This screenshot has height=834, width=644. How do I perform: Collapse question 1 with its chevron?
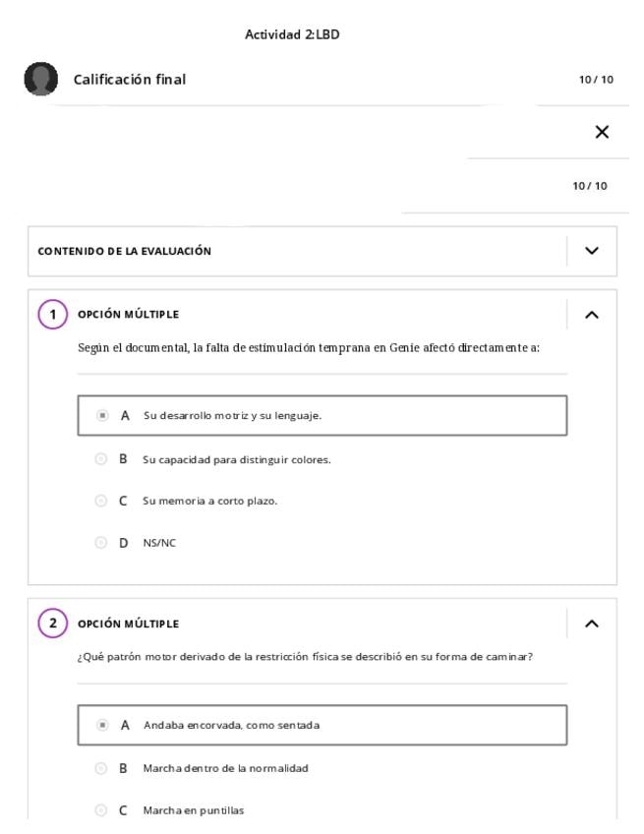[x=591, y=315]
